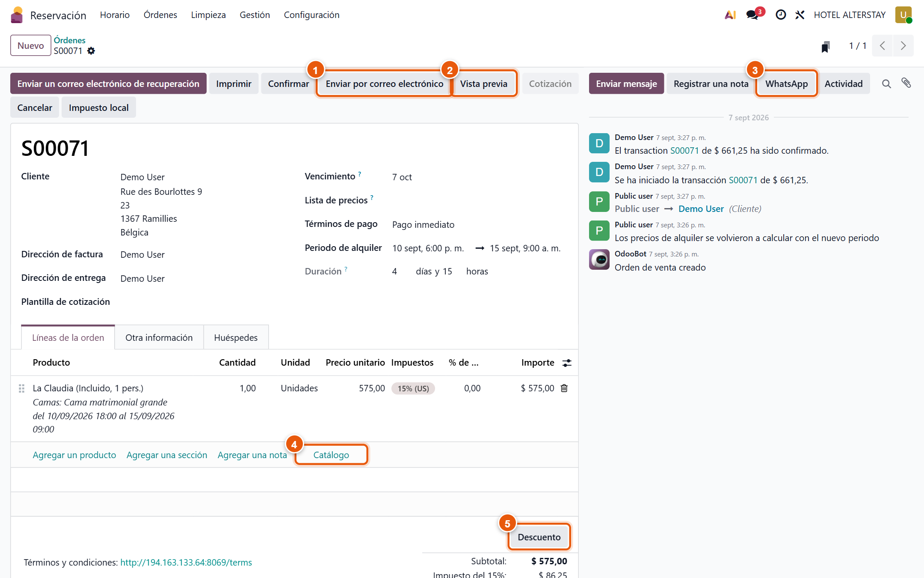Go to the previous record arrow
Screen dimensions: 924x578
(x=882, y=46)
